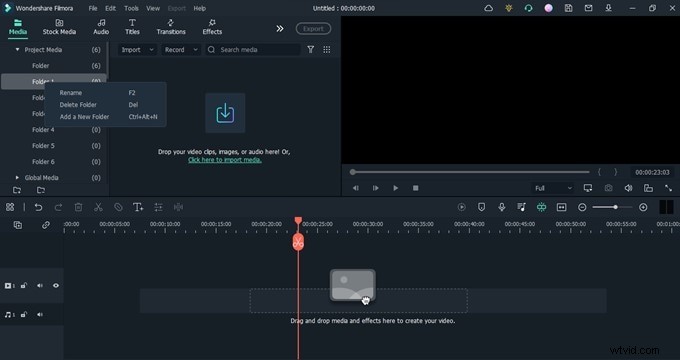Open the View menu

[153, 8]
